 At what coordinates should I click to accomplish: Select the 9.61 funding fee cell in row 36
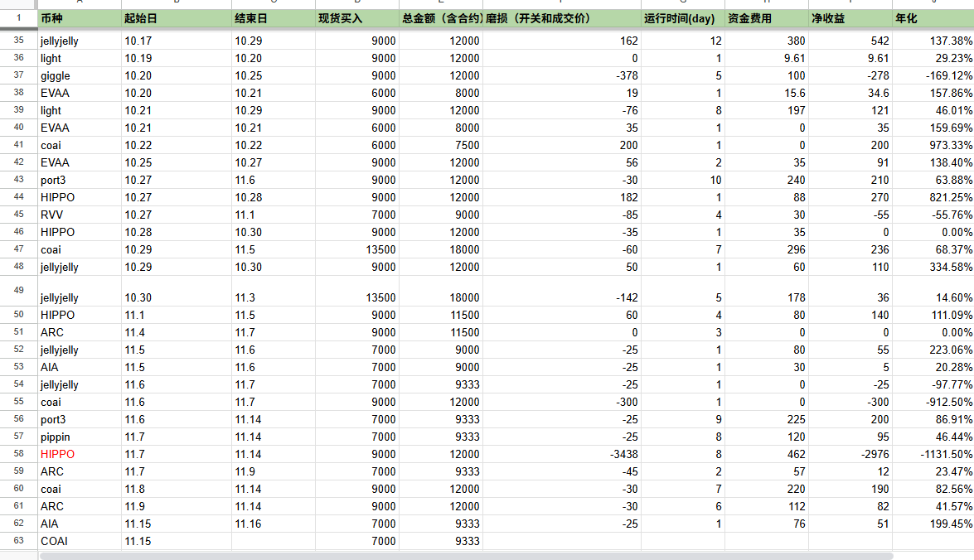767,58
